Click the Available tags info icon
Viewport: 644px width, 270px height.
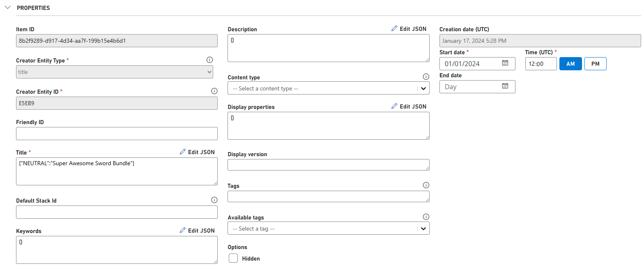click(426, 217)
